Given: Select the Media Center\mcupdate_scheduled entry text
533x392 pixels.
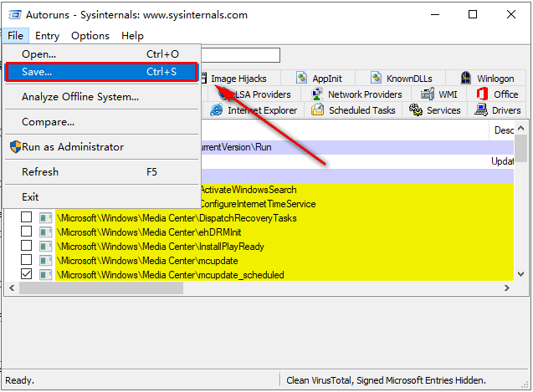Looking at the screenshot, I should pos(171,275).
